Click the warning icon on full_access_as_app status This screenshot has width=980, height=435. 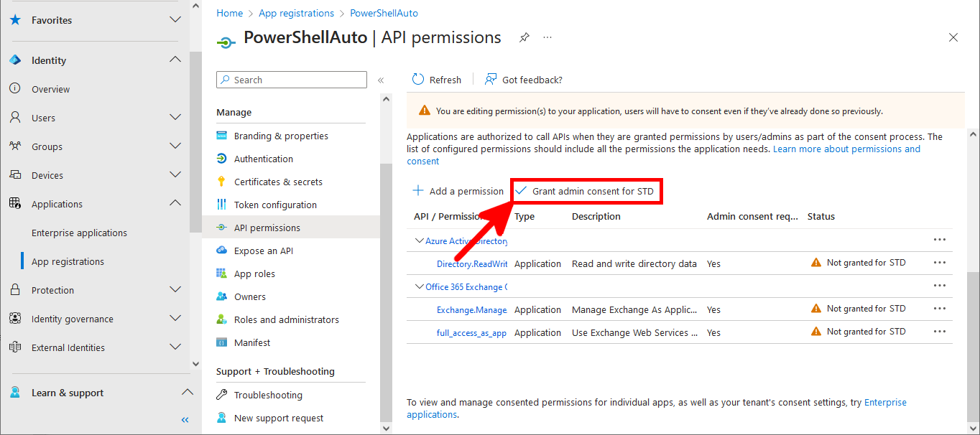pos(816,331)
